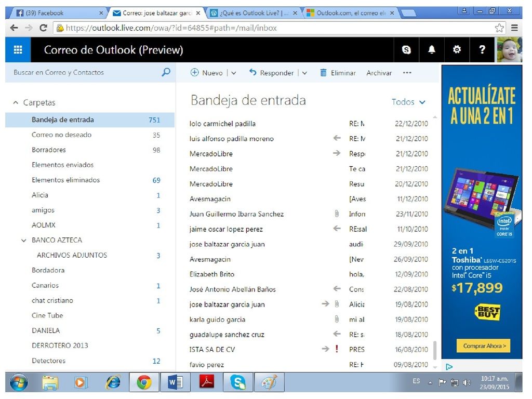Open Skype from the taskbar
This screenshot has height=399, width=532.
pyautogui.click(x=238, y=382)
